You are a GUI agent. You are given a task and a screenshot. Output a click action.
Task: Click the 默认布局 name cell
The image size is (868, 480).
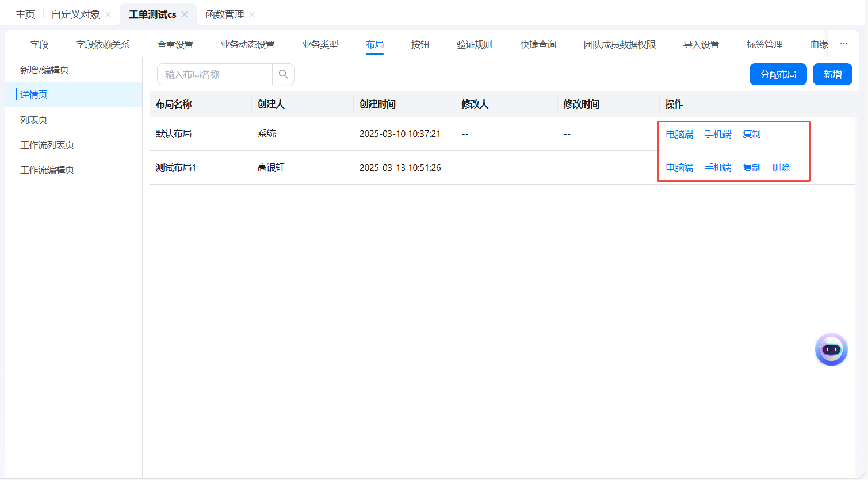pos(174,133)
